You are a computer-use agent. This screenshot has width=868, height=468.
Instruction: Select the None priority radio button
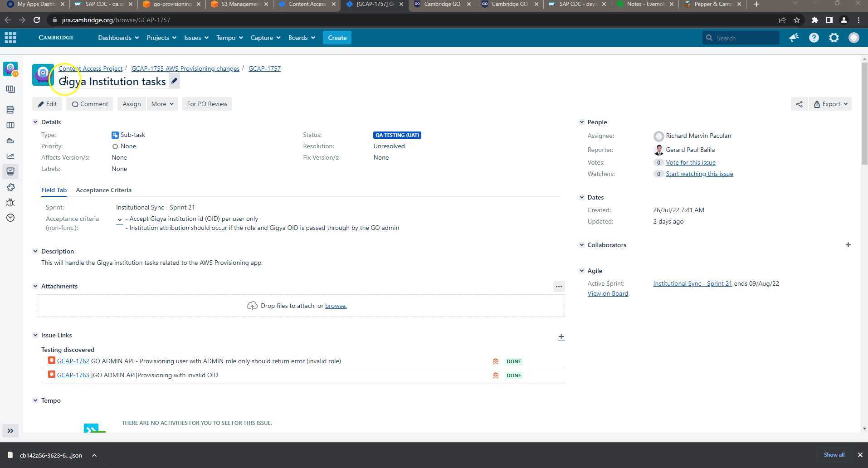(115, 146)
